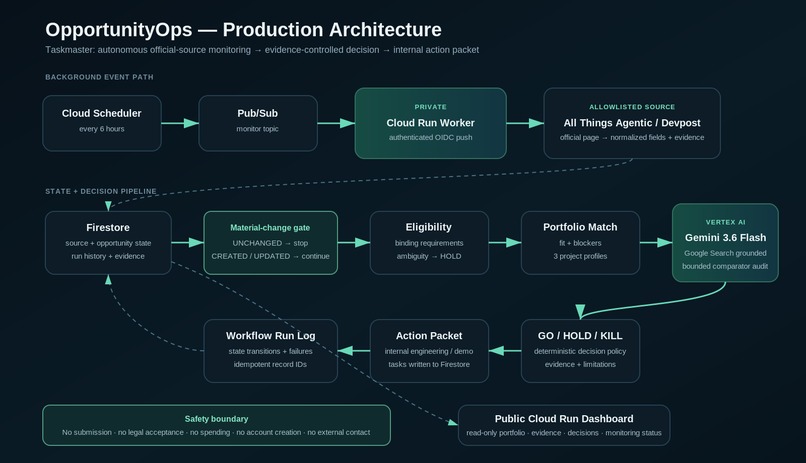Screen dimensions: 806x463
Task: Select the "Public Cloud Run Dashboard" heading
Action: point(564,419)
